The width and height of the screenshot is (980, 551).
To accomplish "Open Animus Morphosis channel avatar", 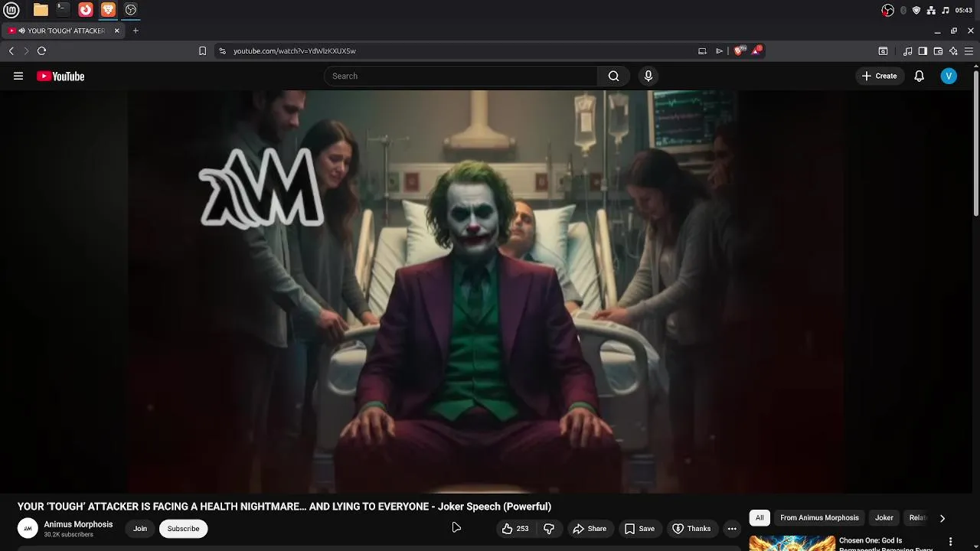I will click(x=28, y=528).
